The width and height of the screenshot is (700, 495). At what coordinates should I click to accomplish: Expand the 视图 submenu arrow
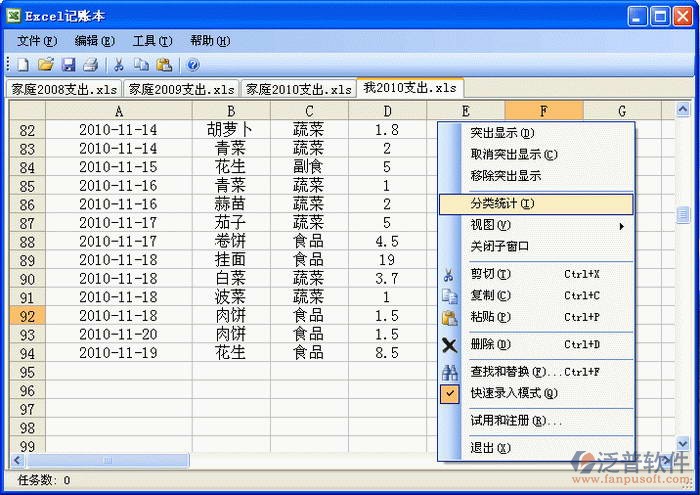pos(621,226)
